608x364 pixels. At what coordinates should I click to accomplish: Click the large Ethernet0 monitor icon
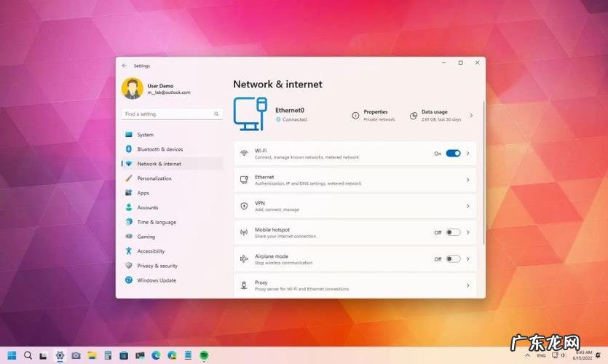(250, 114)
